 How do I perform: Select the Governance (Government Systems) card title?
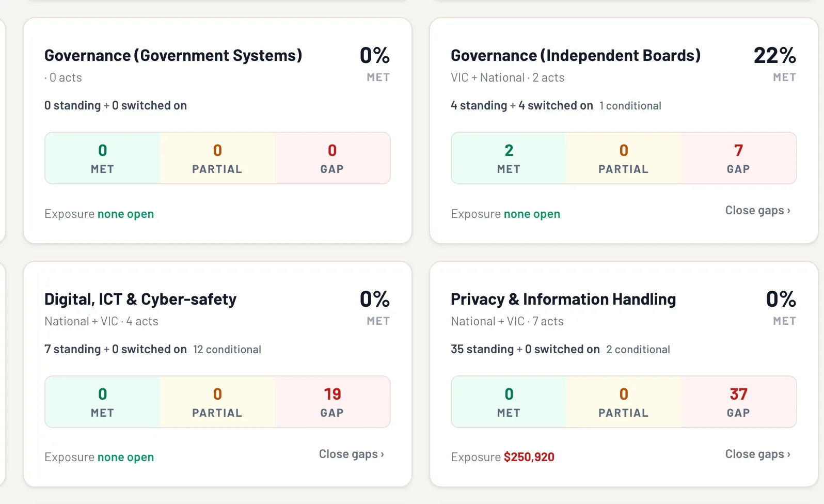coord(173,55)
